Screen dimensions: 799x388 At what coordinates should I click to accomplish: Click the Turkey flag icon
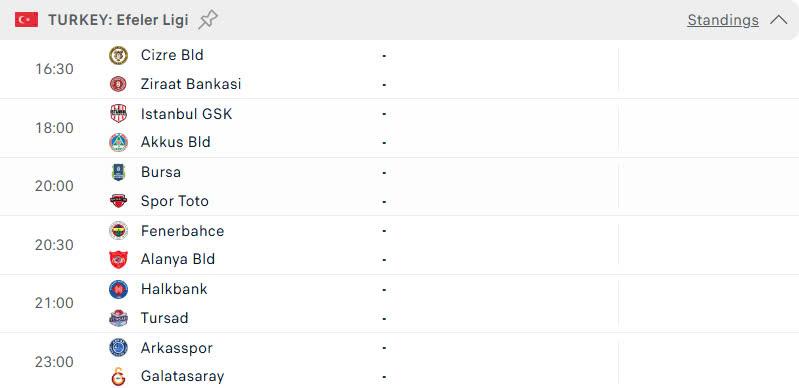26,20
